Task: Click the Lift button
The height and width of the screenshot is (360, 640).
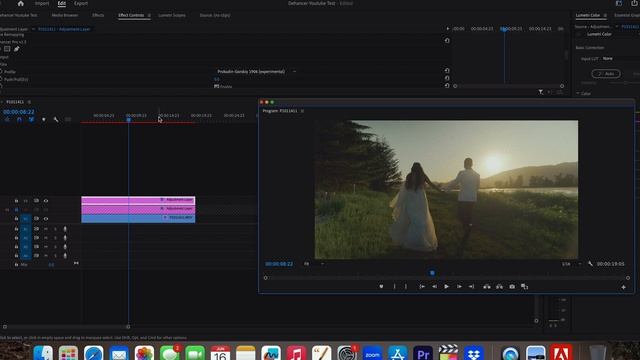Action: coord(487,287)
